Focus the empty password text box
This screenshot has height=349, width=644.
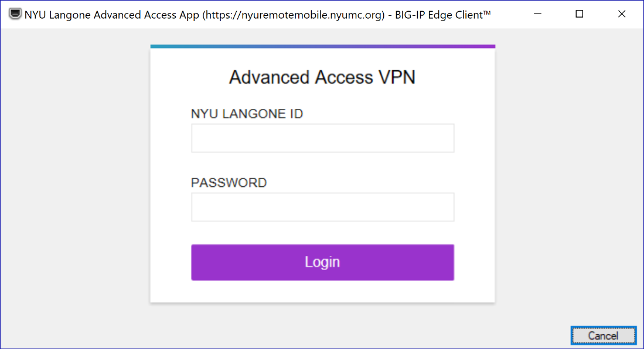point(322,207)
